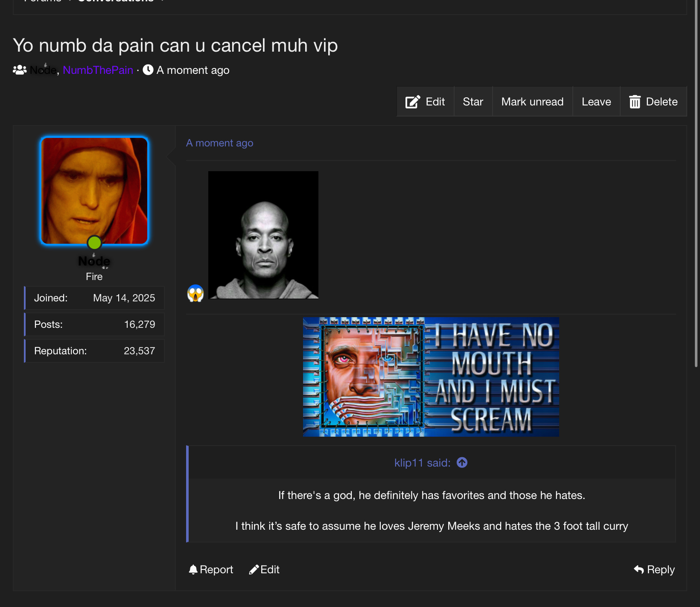
Task: Click the pencil icon by post Edit
Action: tap(254, 569)
